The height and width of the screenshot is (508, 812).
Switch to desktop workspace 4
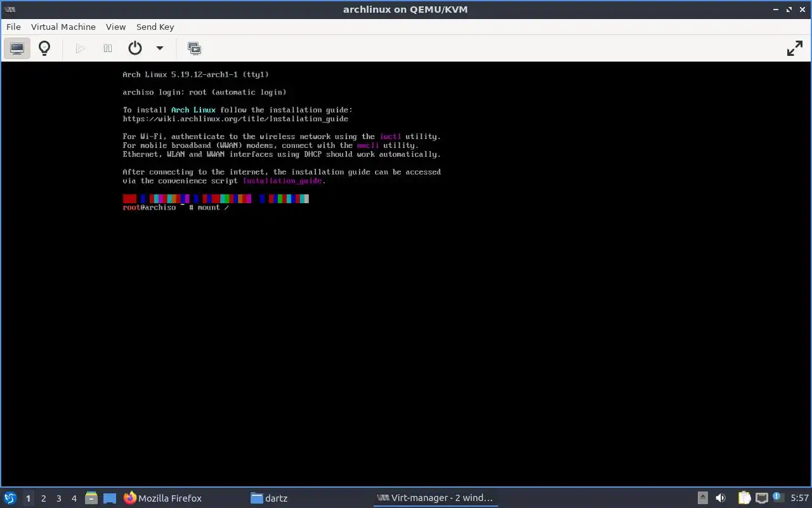[x=74, y=498]
